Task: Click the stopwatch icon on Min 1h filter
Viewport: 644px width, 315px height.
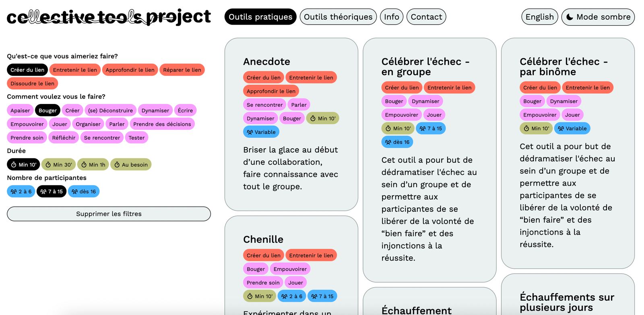Action: coord(84,165)
